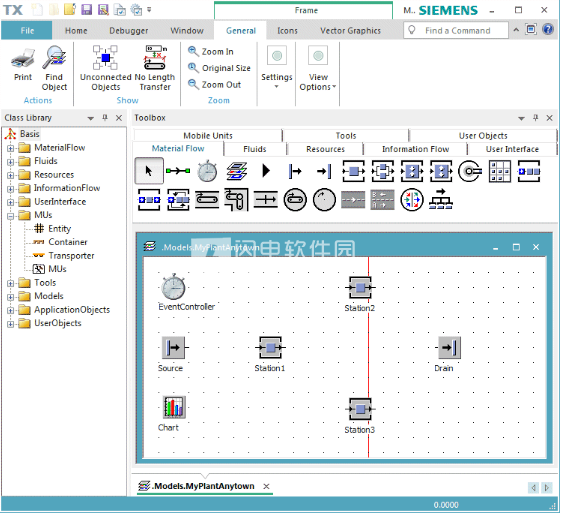Expand the Models folder
561x515 pixels.
click(10, 297)
